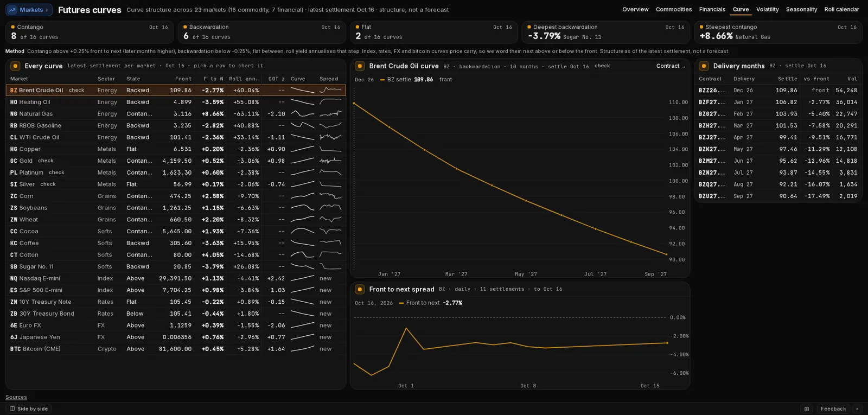This screenshot has width=868, height=415.
Task: Click the Feedback button
Action: (x=833, y=409)
